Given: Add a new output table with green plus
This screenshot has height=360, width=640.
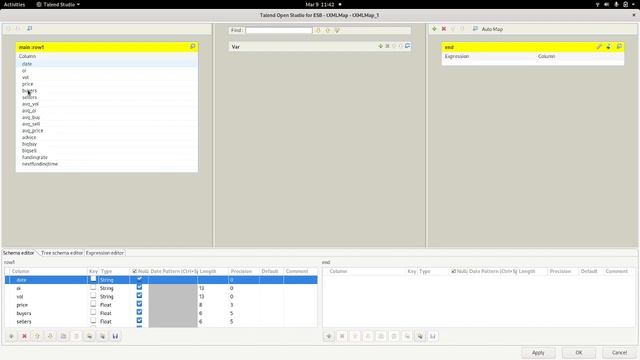Looking at the screenshot, I should tap(434, 29).
